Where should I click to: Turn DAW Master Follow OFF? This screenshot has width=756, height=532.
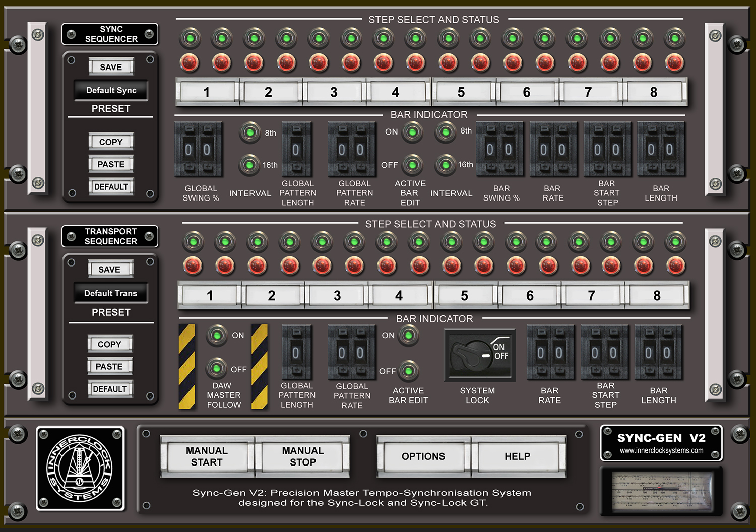pos(217,369)
